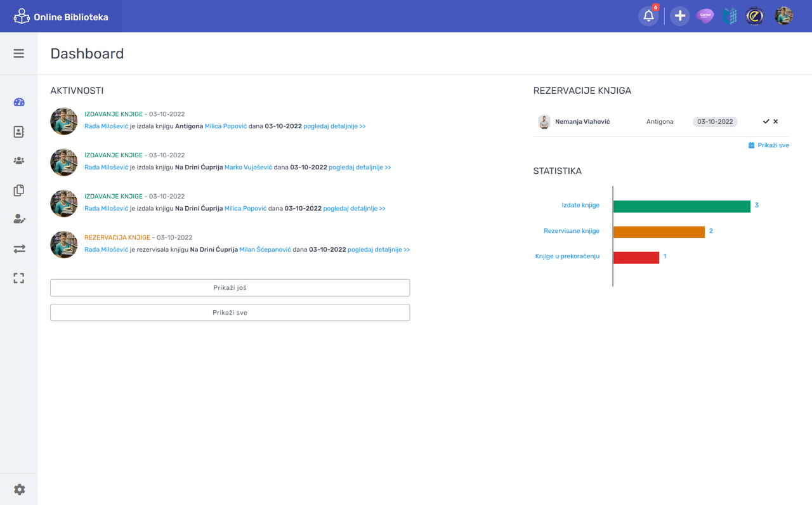This screenshot has width=812, height=505.
Task: Open the plus button create menu
Action: [679, 15]
